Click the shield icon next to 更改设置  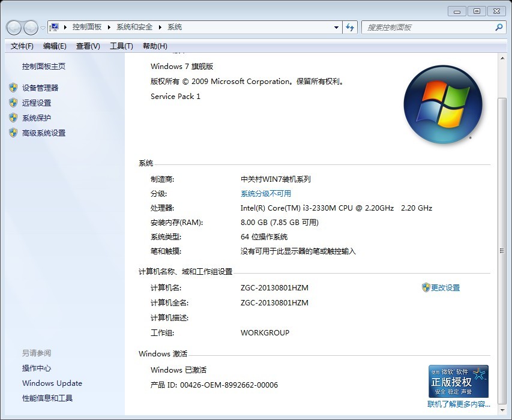point(426,287)
